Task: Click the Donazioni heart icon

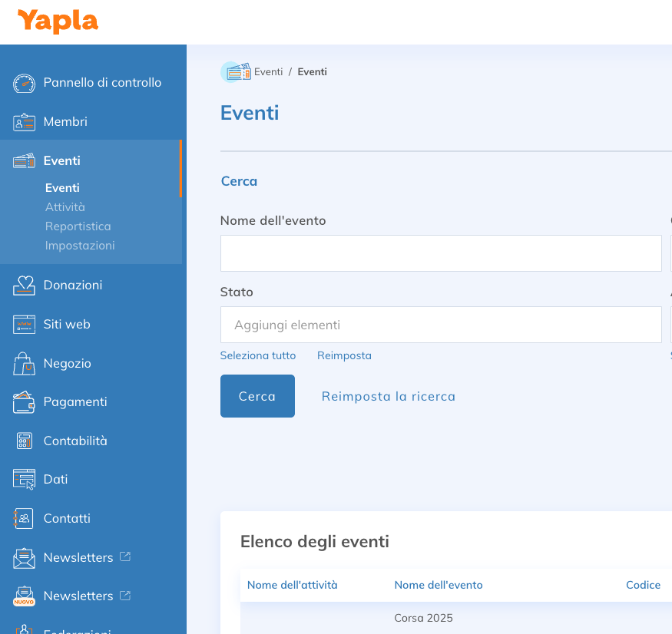Action: (24, 286)
